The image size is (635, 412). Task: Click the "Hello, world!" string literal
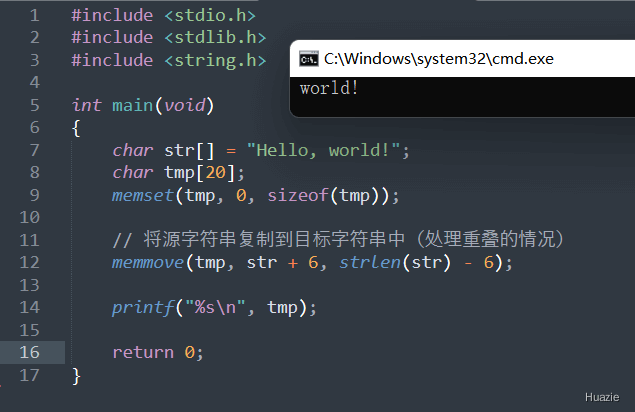point(324,150)
